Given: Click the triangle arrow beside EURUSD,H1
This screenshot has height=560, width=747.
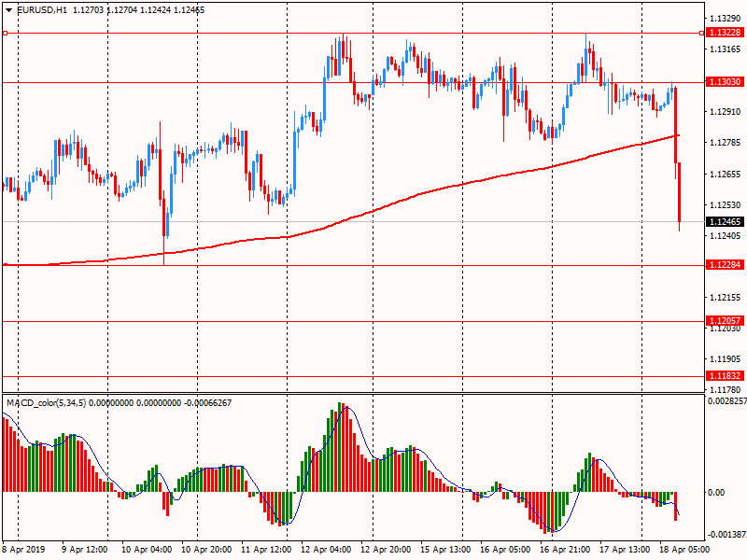Looking at the screenshot, I should pyautogui.click(x=8, y=9).
